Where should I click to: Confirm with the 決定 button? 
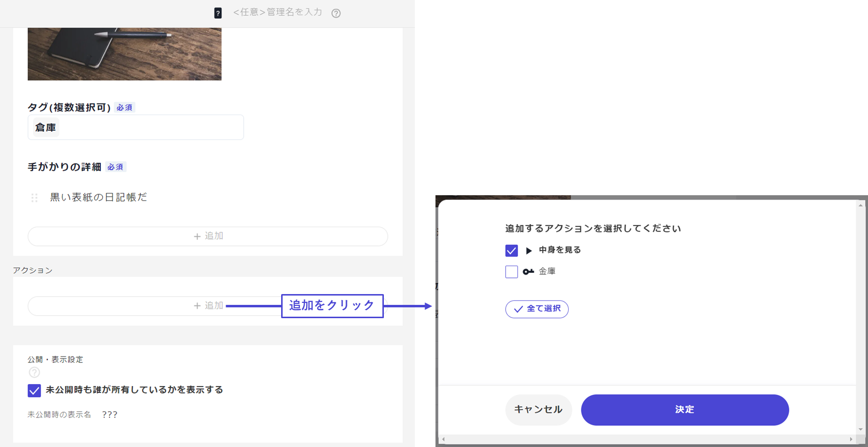(684, 410)
